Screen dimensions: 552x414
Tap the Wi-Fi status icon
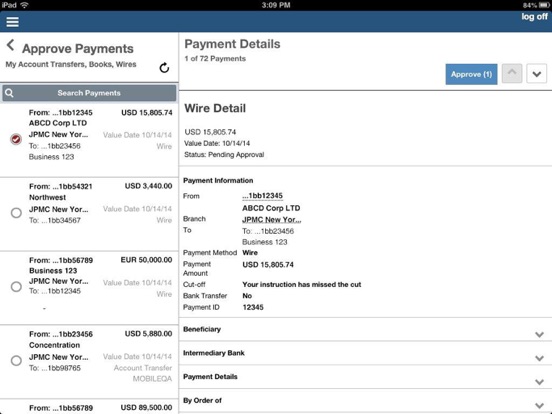[x=25, y=5]
